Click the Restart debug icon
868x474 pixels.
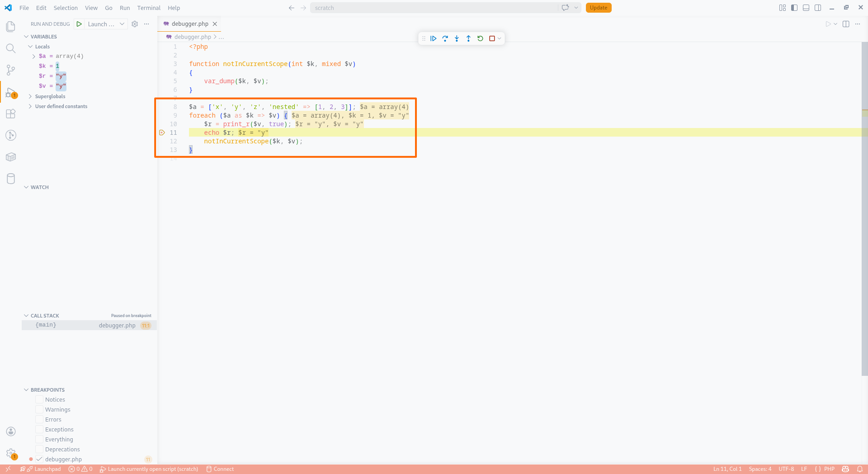click(x=481, y=38)
